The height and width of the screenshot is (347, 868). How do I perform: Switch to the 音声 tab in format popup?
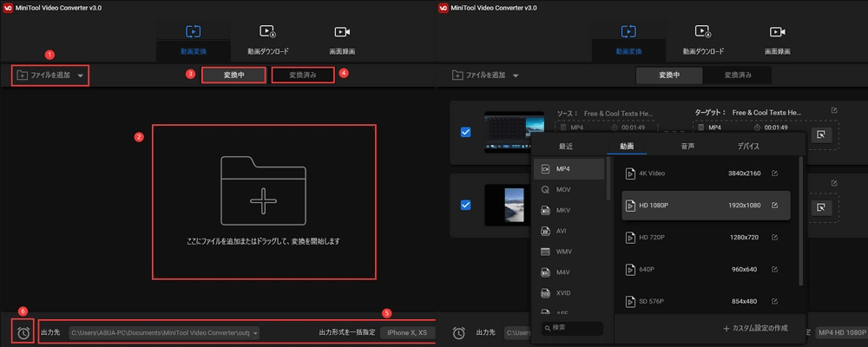click(x=687, y=146)
